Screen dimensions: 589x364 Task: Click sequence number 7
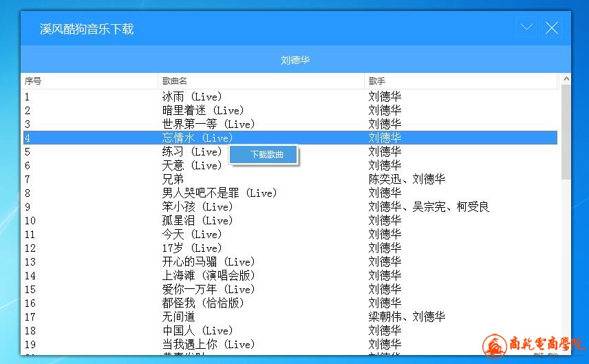pos(27,180)
